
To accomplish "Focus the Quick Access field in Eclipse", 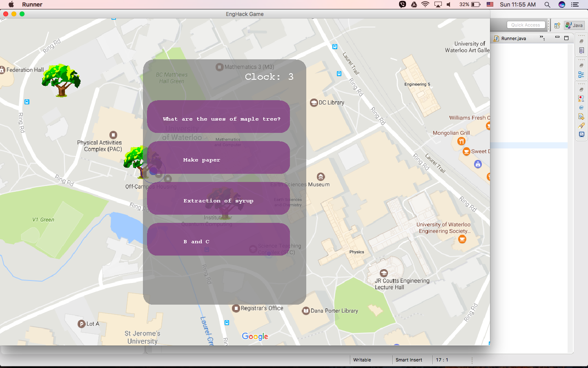I will (x=526, y=25).
